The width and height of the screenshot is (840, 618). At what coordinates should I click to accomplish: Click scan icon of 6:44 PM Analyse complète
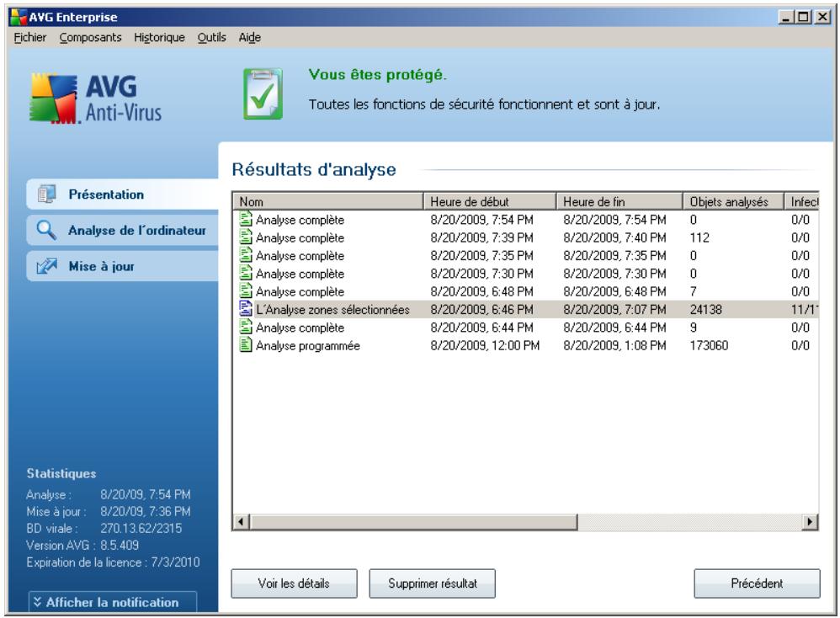click(246, 327)
